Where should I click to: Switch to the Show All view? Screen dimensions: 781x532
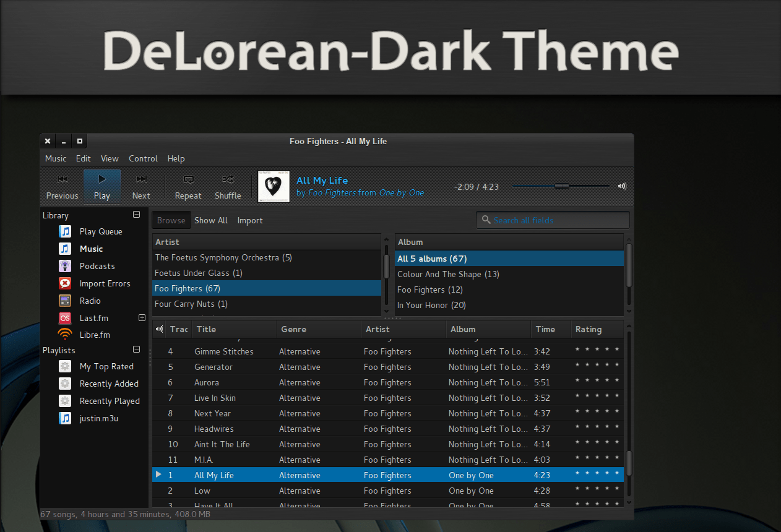tap(210, 220)
